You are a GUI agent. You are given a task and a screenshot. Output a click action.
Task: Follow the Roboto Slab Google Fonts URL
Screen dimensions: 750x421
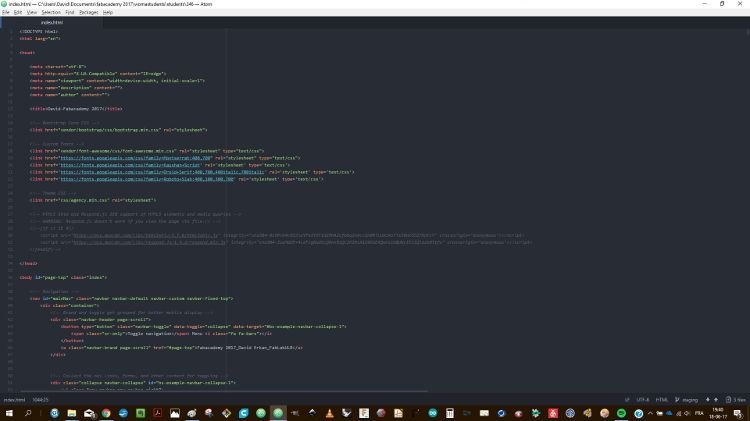pyautogui.click(x=147, y=179)
